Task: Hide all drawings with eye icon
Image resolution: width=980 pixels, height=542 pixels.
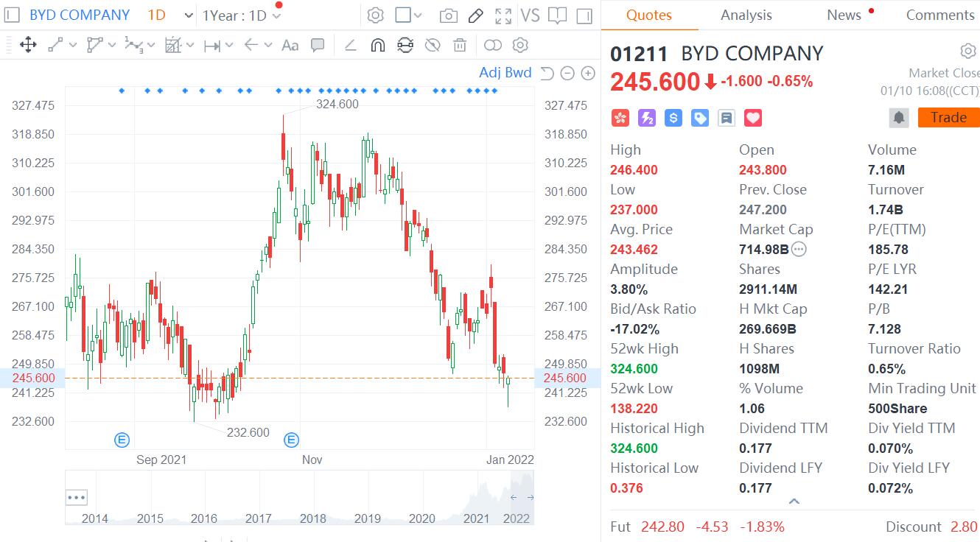Action: (433, 46)
